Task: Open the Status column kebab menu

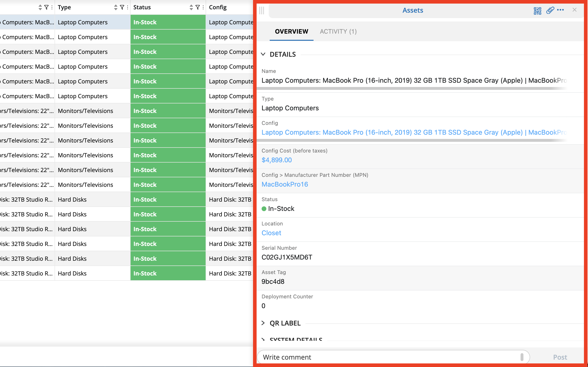Action: point(203,7)
